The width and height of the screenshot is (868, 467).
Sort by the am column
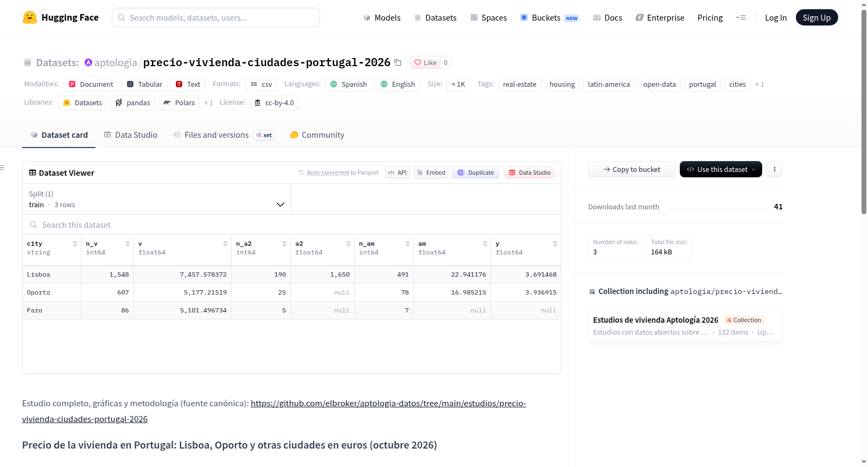pyautogui.click(x=485, y=244)
